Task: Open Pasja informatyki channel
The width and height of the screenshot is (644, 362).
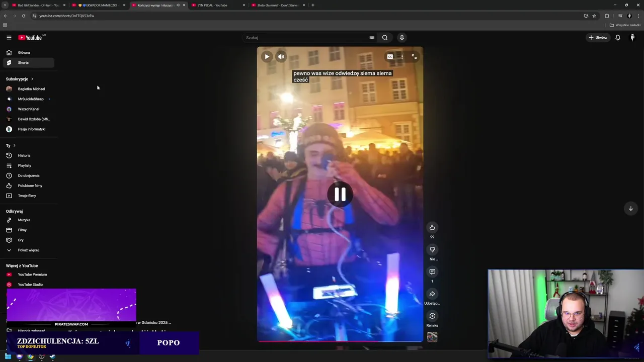Action: point(28,129)
